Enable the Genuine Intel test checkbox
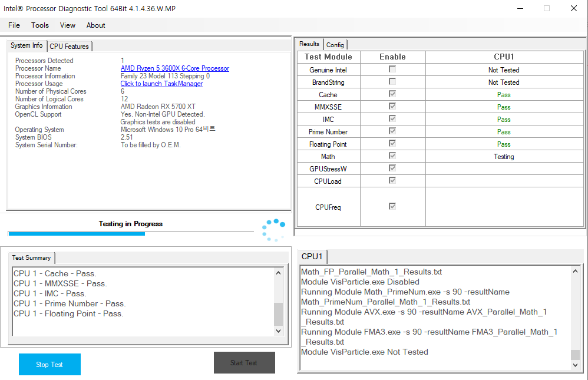This screenshot has width=588, height=380. [392, 69]
